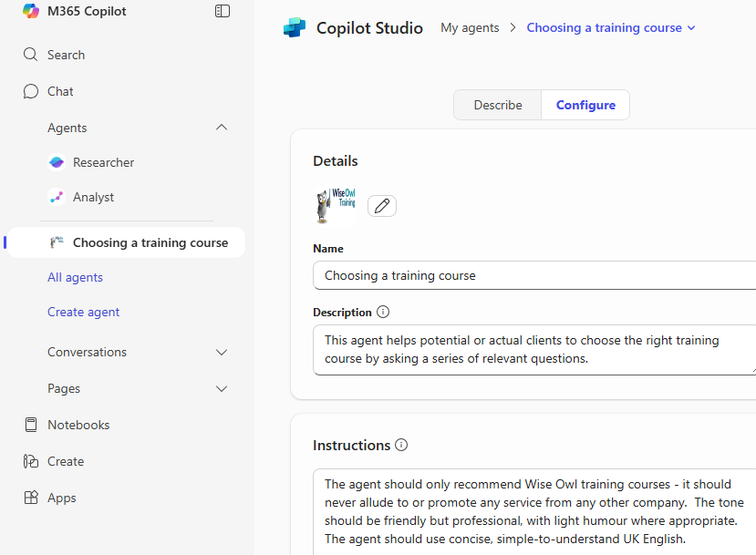The height and width of the screenshot is (555, 756).
Task: Switch to the Describe tab
Action: (x=498, y=105)
